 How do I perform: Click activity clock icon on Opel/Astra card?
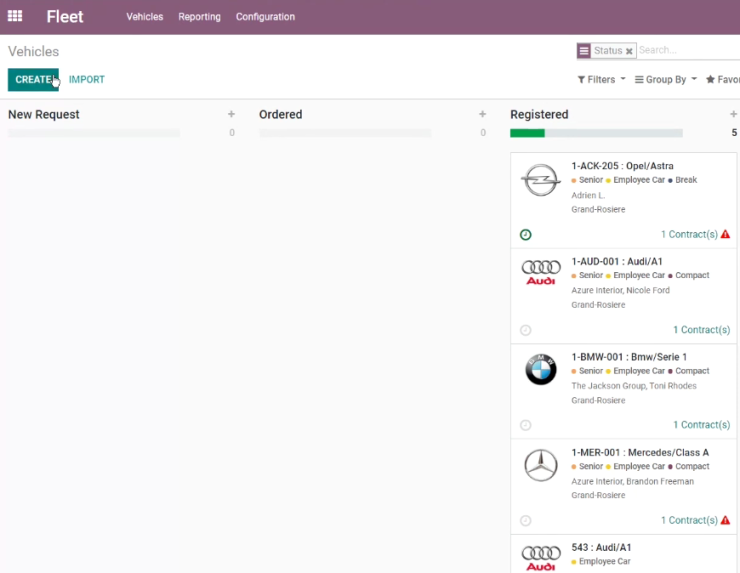525,235
